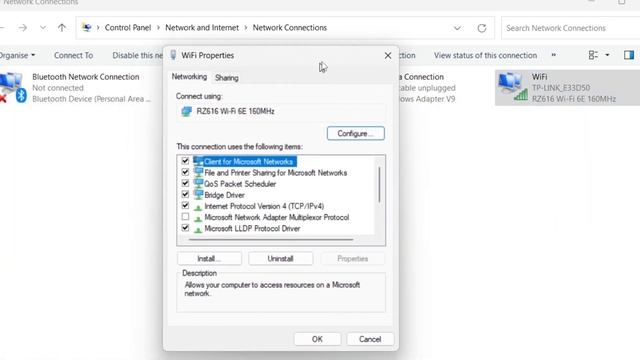Go up one level in Explorer
The width and height of the screenshot is (640, 360).
(x=62, y=28)
